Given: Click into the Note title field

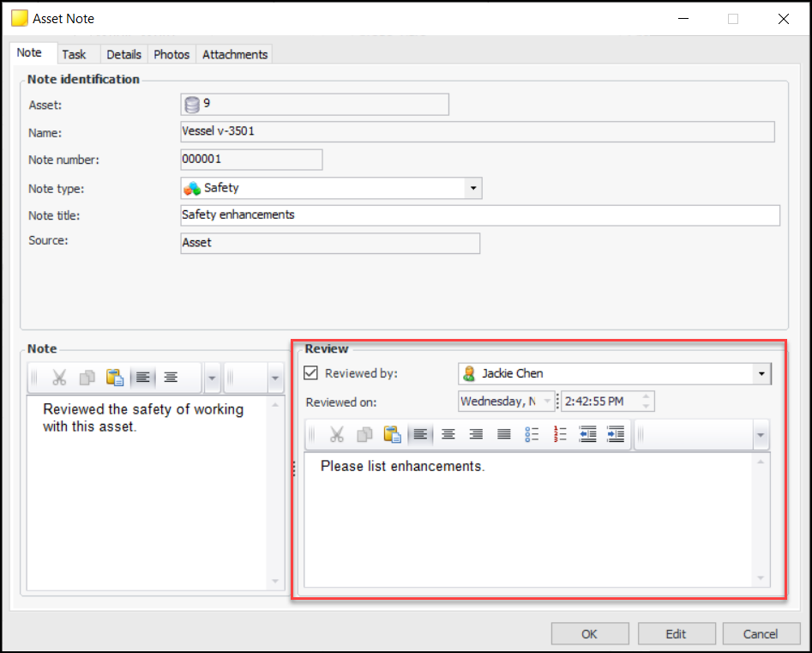Looking at the screenshot, I should 480,215.
